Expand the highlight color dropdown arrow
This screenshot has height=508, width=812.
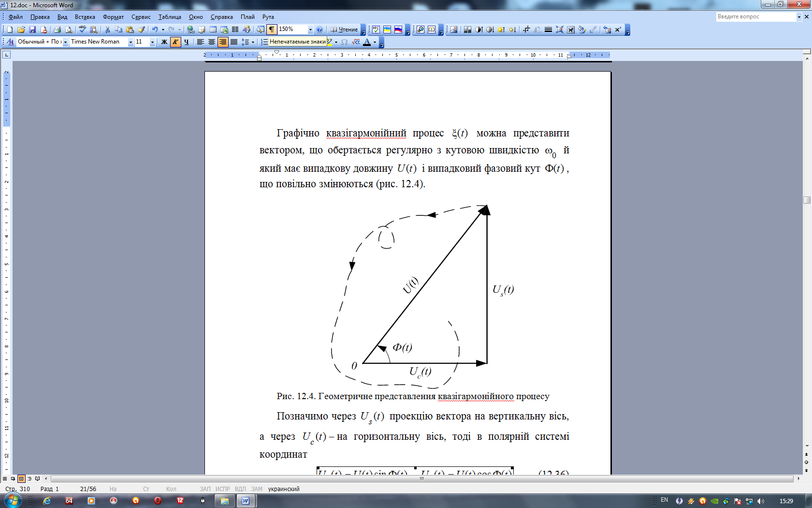[x=336, y=42]
